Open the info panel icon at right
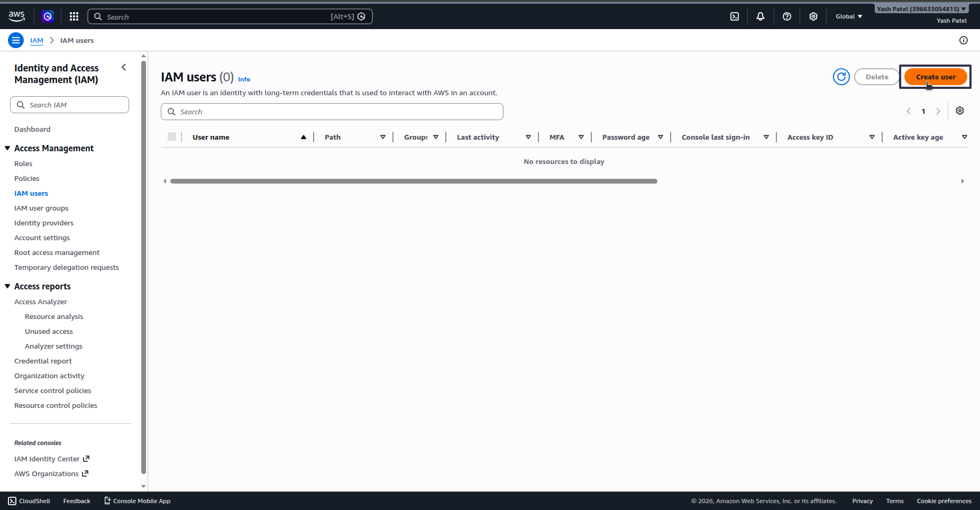The height and width of the screenshot is (510, 980). click(x=964, y=40)
